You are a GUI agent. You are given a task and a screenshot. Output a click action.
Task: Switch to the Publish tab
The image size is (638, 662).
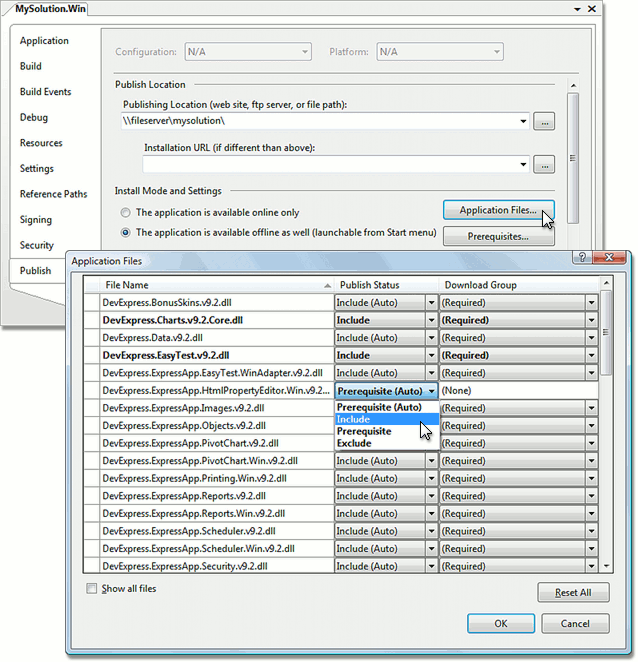click(x=35, y=271)
